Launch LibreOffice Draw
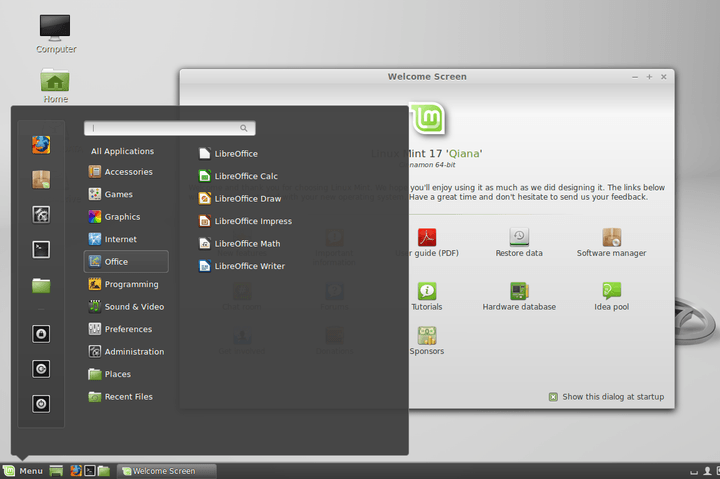720x479 pixels. coord(240,198)
